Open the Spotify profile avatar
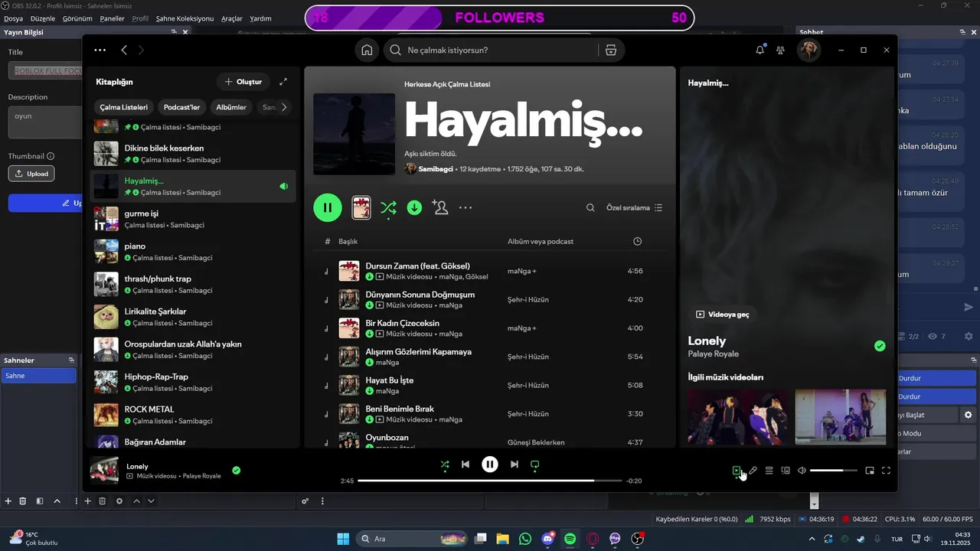Viewport: 980px width, 551px height. [808, 50]
